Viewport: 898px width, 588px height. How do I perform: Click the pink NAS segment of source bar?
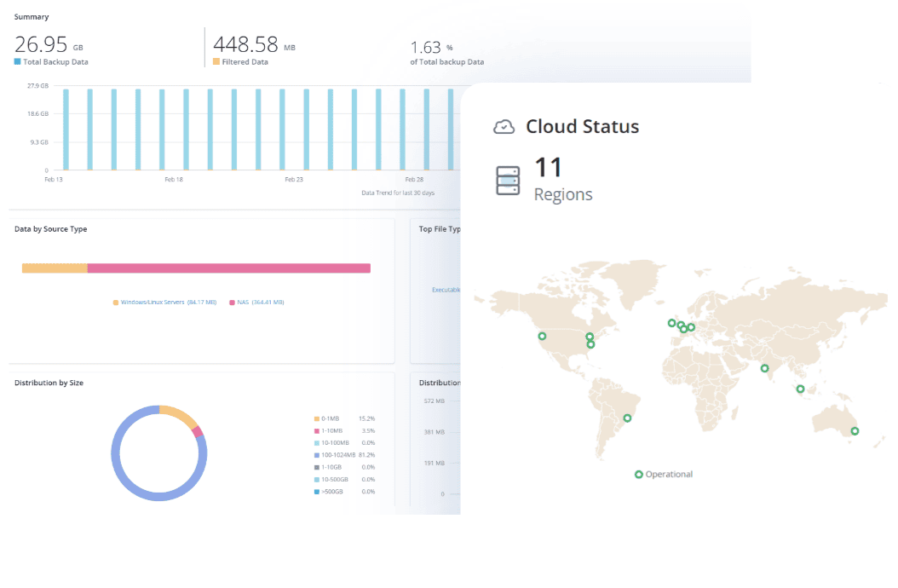click(229, 268)
